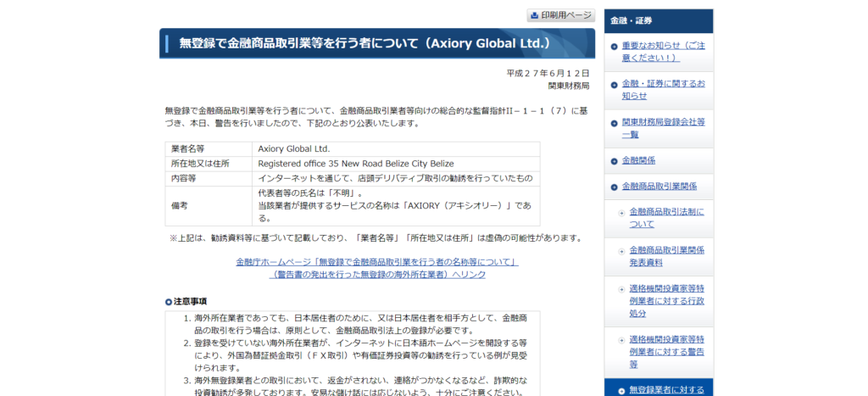Screen dimensions: 868x396
Task: Click the 代表者等の氏名は「不明」 remark cell
Action: coord(396,206)
